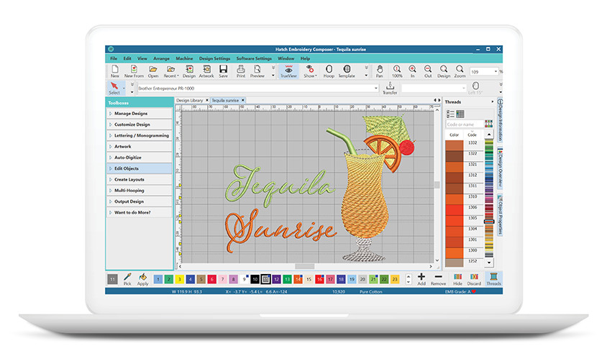Viewport: 607px width, 364px height.
Task: Open the Design Settings menu
Action: (214, 58)
